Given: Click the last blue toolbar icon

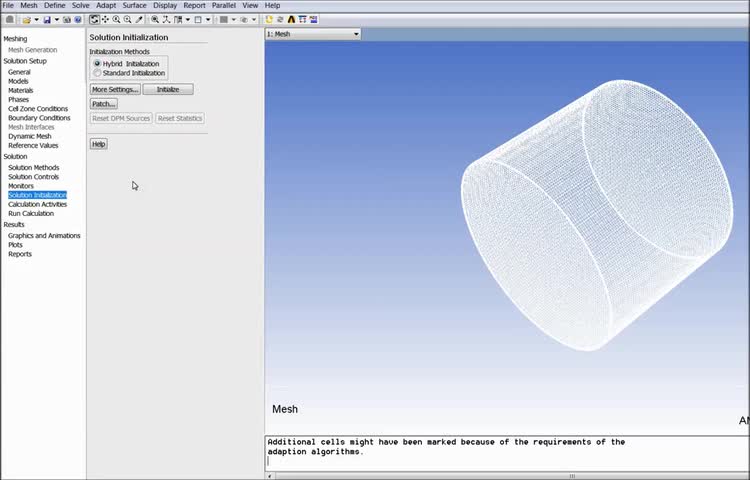Looking at the screenshot, I should [x=313, y=20].
